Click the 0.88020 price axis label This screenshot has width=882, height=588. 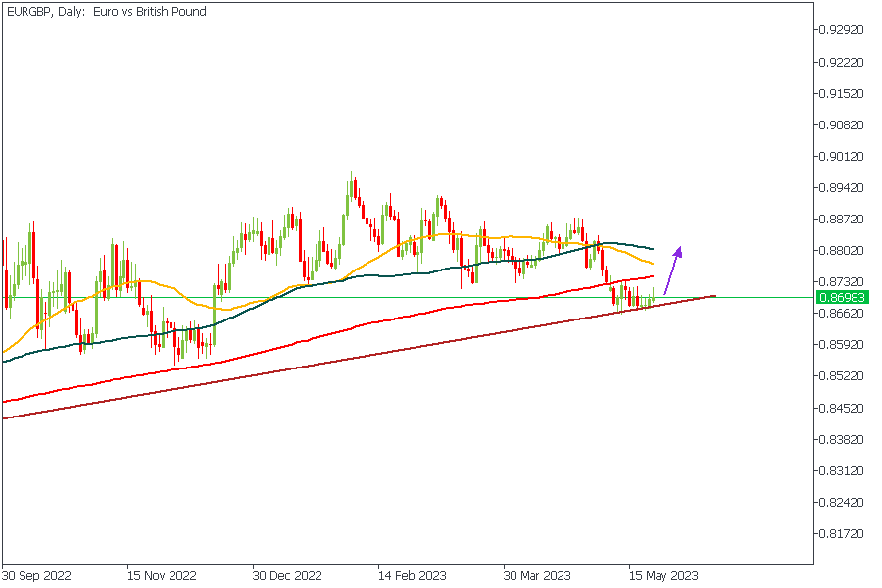(x=843, y=251)
